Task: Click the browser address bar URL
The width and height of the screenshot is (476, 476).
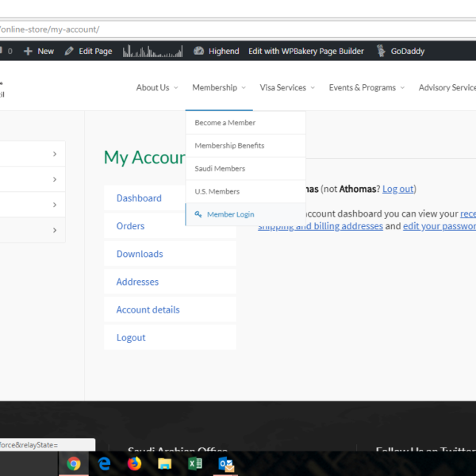Action: [49, 29]
